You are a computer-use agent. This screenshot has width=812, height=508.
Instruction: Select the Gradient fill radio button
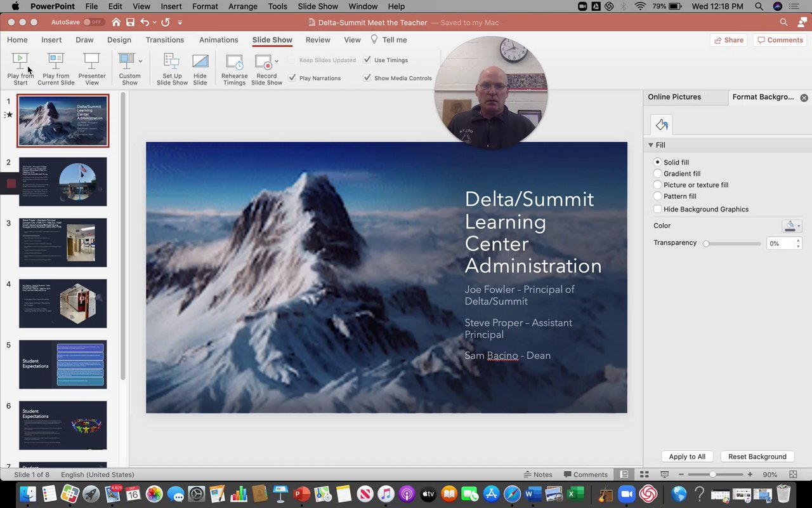click(658, 173)
